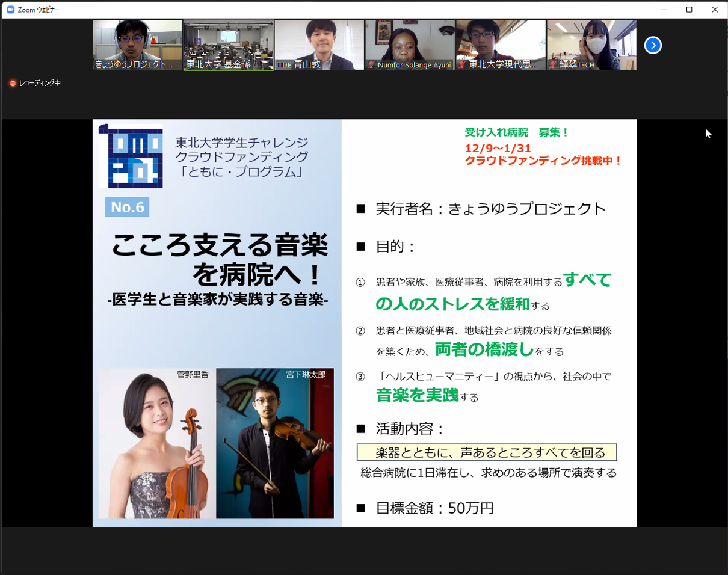This screenshot has height=575, width=728.
Task: Click red 12/9～1/31 date text
Action: coord(498,147)
